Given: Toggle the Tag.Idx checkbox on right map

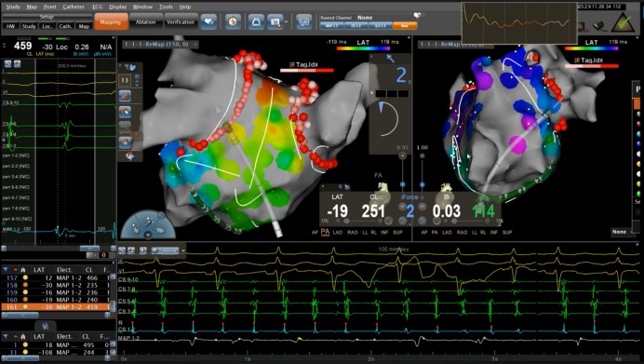Looking at the screenshot, I should (578, 61).
